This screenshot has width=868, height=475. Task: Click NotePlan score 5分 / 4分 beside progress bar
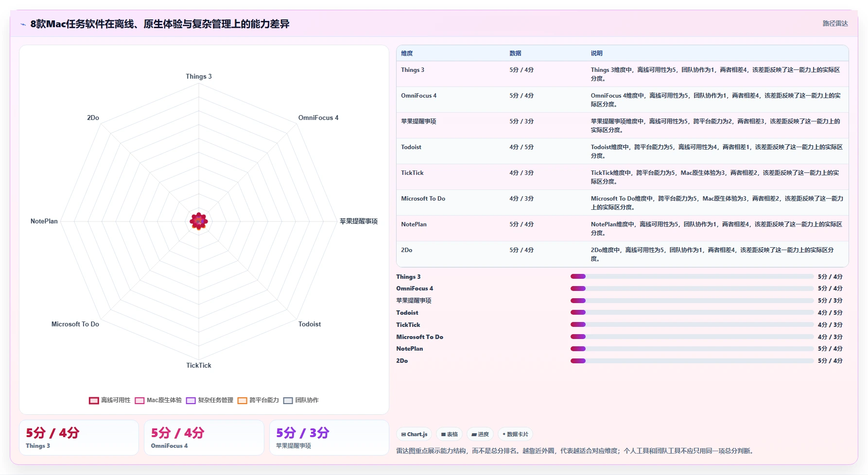click(x=830, y=349)
